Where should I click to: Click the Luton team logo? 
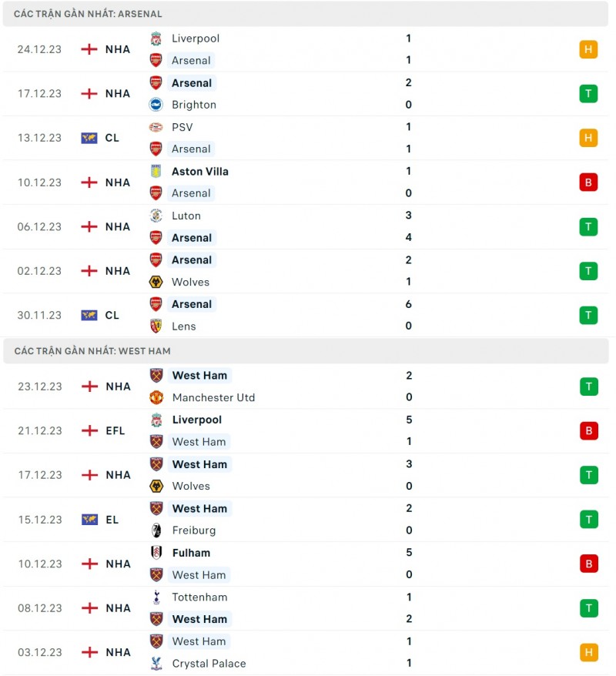(x=156, y=216)
